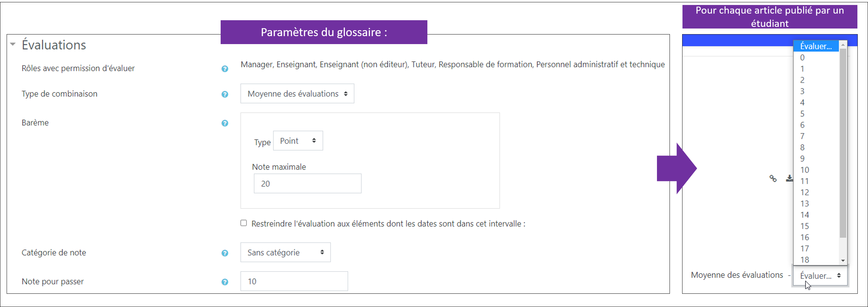The width and height of the screenshot is (868, 307).
Task: Open the "Sans catégorie" grade category dropdown
Action: pos(285,252)
